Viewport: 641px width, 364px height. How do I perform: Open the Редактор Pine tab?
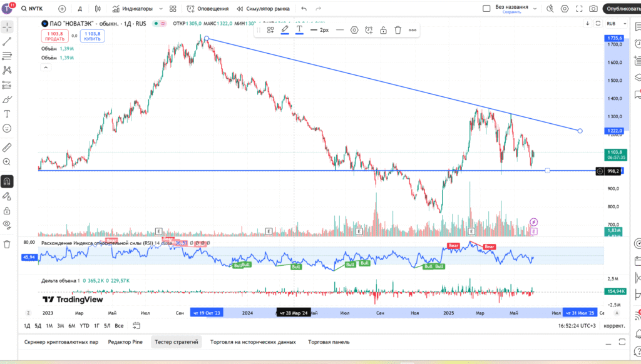coord(125,342)
